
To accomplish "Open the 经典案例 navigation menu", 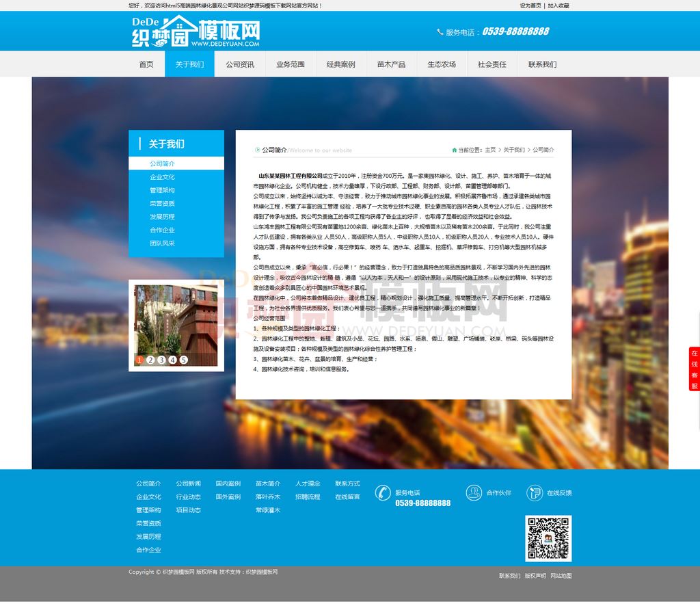I will coord(340,64).
